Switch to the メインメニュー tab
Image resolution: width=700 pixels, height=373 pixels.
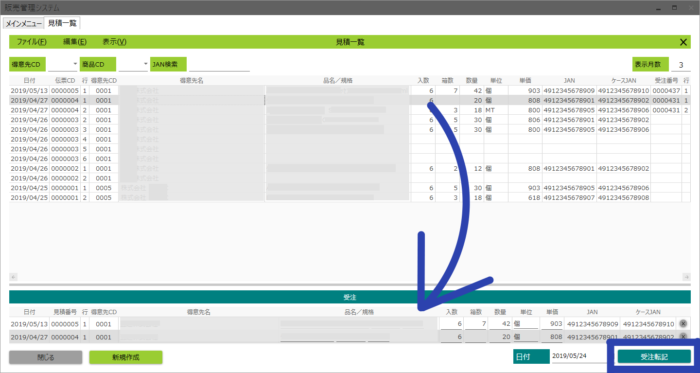24,23
